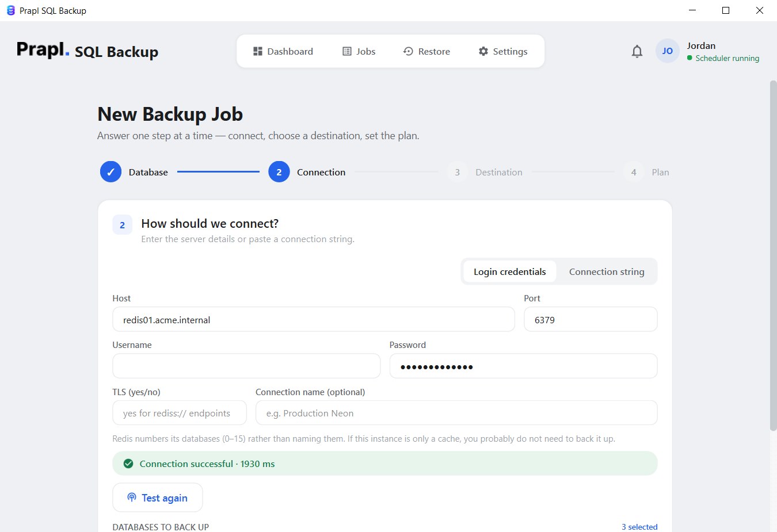Screen dimensions: 777x532
Task: Click the Database step label
Action: [148, 172]
